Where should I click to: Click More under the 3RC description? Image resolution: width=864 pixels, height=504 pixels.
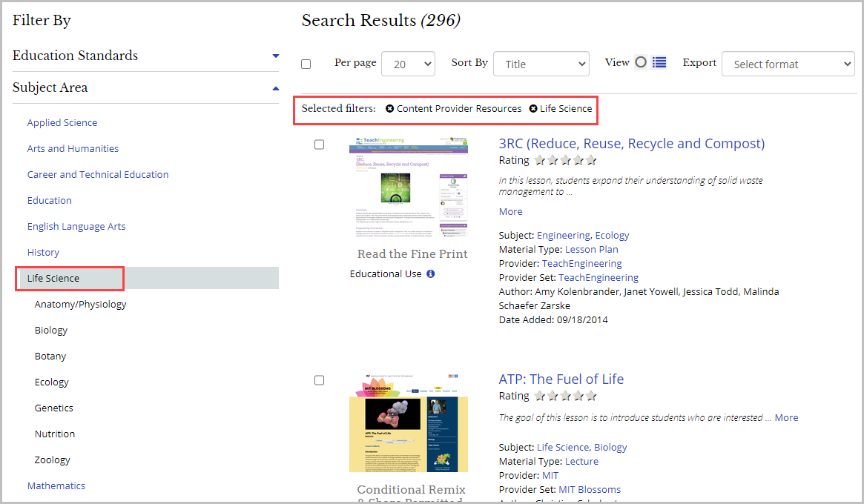(510, 211)
